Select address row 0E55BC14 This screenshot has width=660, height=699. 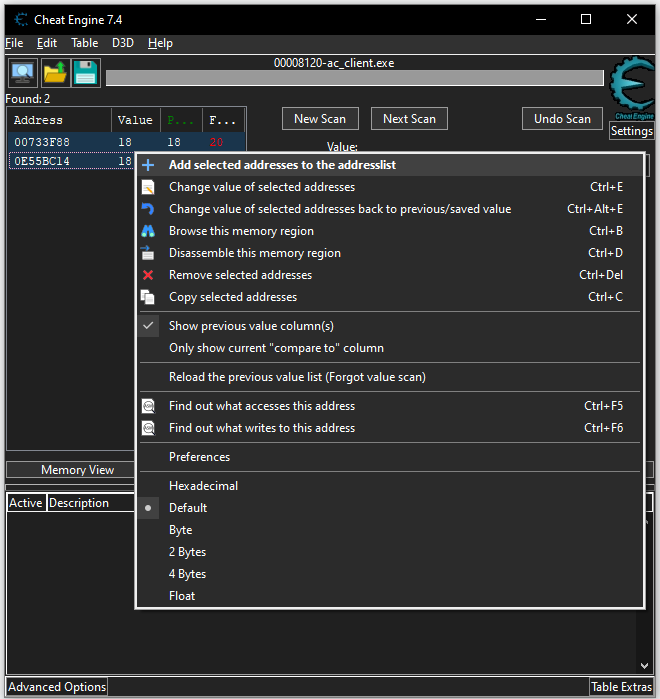click(x=71, y=161)
